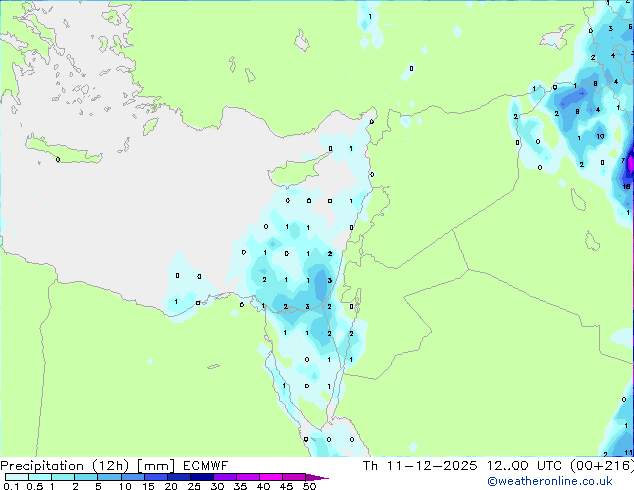Click the '18' precipitation value on map
The width and height of the screenshot is (634, 490).
pos(626,186)
